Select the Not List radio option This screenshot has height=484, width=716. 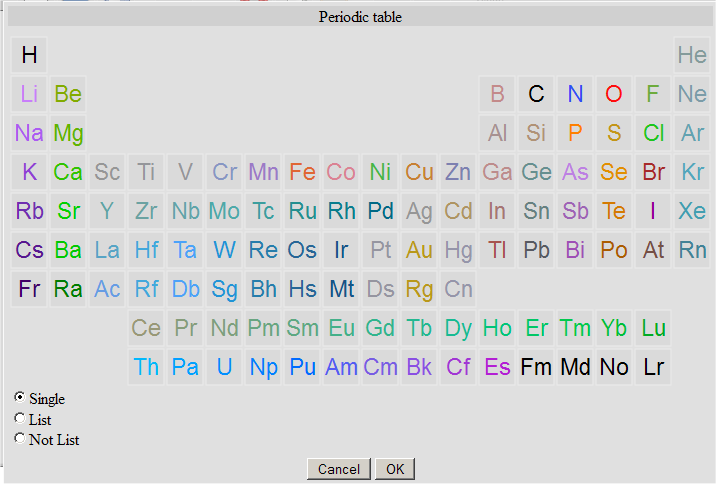pos(20,439)
